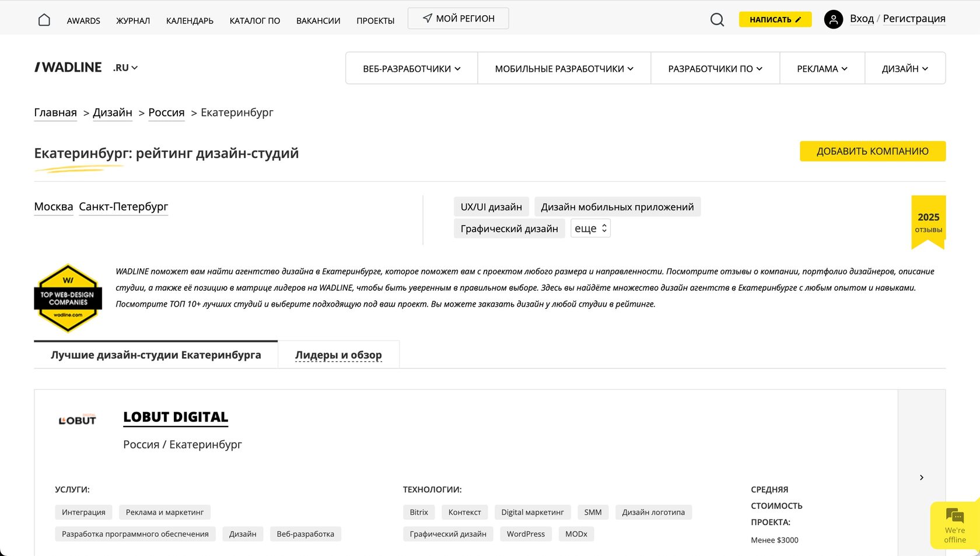Click the Реклама и маркетинг service tag
Viewport: 980px width, 556px height.
coord(164,512)
